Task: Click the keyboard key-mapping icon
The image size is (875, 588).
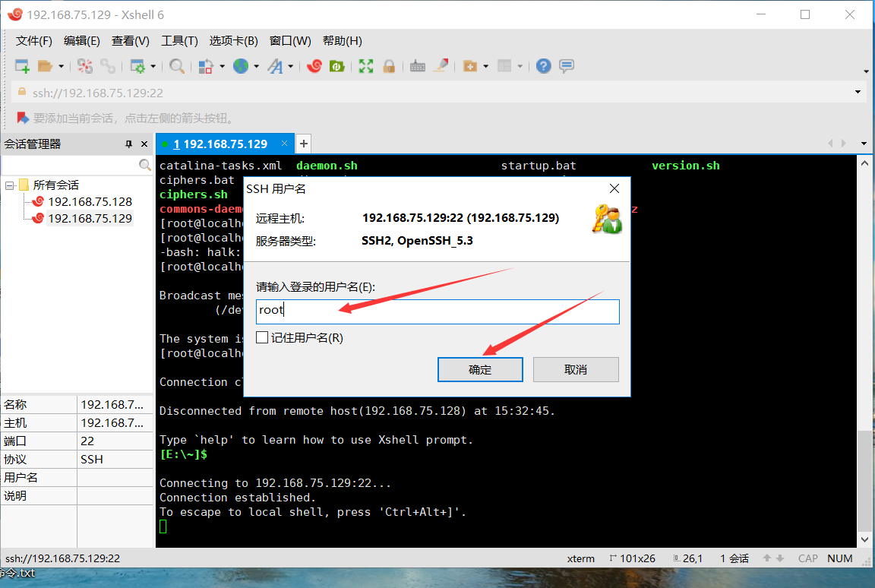Action: click(418, 66)
